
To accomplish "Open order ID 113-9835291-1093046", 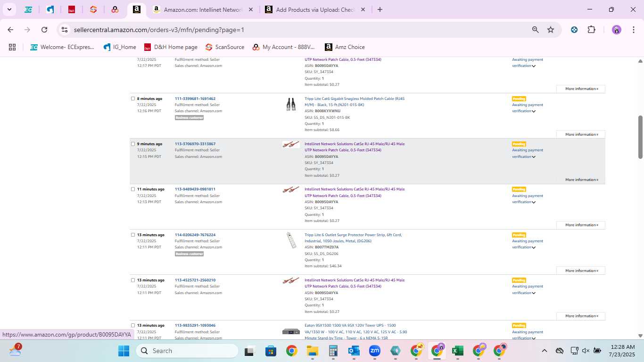I will point(195,325).
